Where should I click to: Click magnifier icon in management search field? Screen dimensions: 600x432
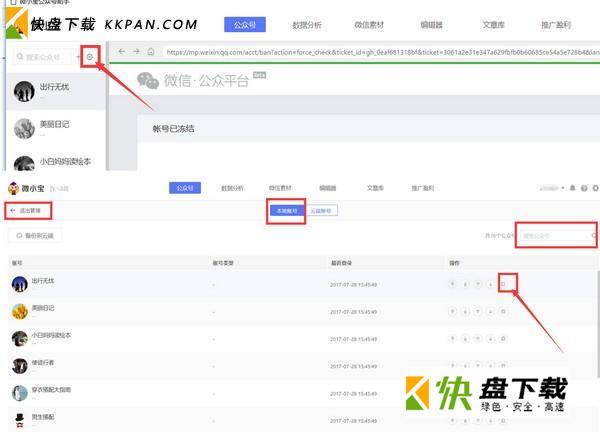coord(594,236)
